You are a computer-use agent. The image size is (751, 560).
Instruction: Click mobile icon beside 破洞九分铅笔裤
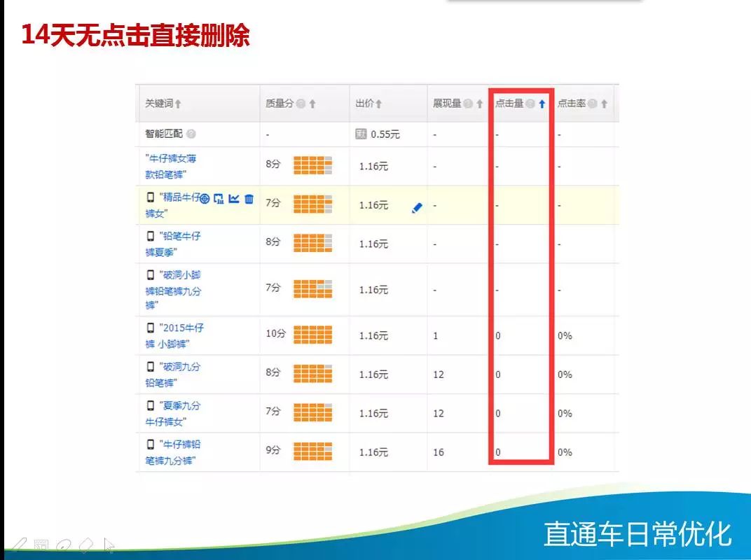[x=151, y=367]
